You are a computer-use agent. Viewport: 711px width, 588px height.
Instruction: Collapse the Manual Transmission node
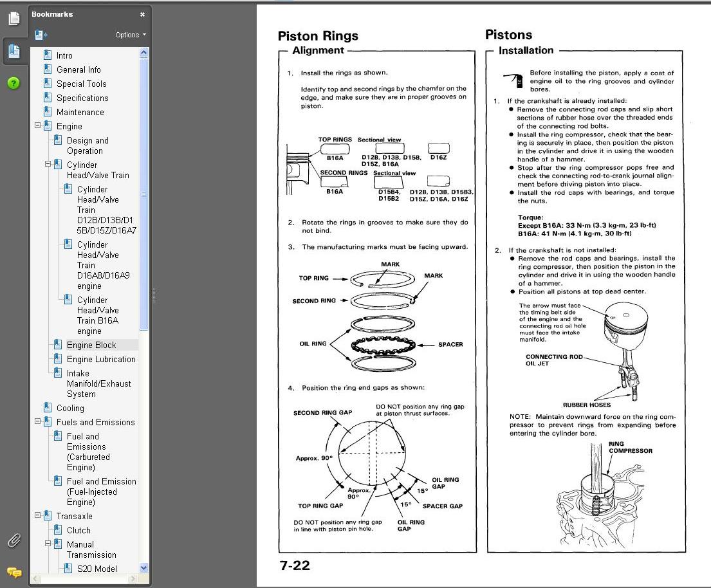[48, 544]
